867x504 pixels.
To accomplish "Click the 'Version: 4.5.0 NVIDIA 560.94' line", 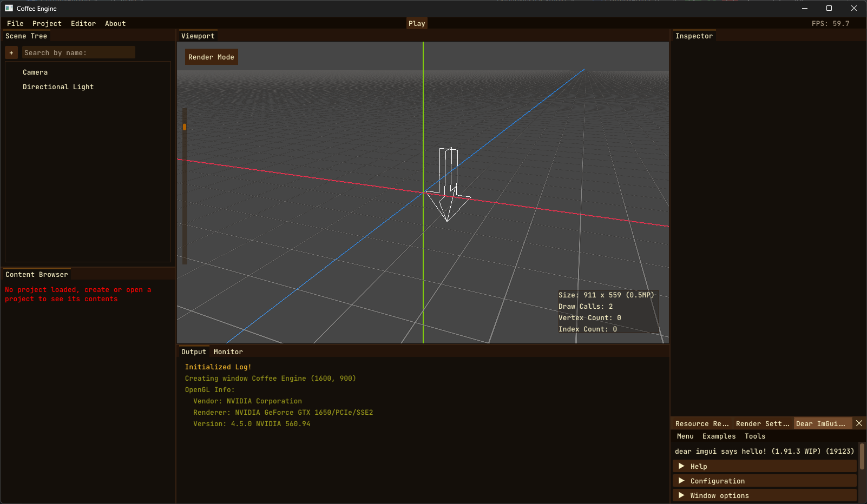I will (x=252, y=423).
